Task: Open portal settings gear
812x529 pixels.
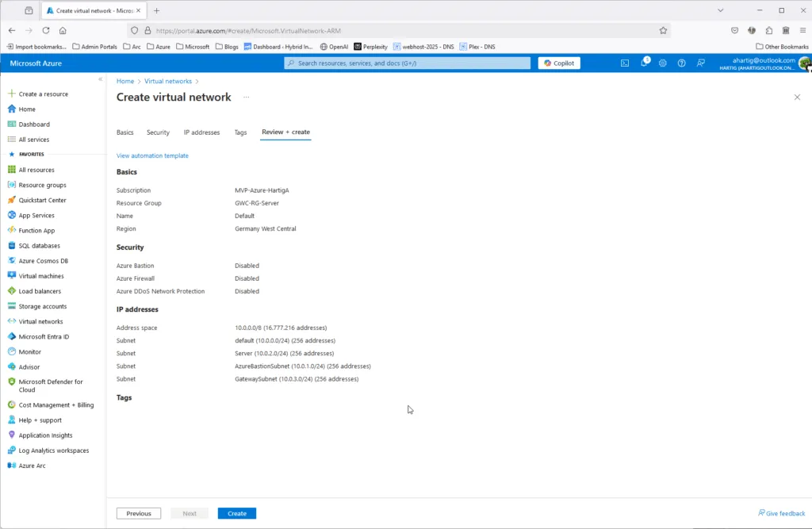Action: [663, 63]
